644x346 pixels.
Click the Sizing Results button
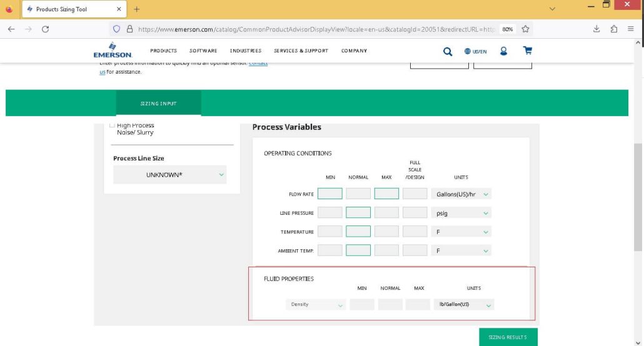coord(508,337)
